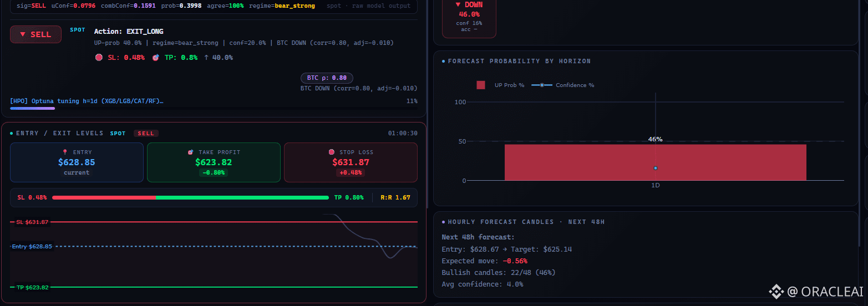Image resolution: width=868 pixels, height=306 pixels.
Task: Click the expected move value -0.56%
Action: [x=515, y=261]
